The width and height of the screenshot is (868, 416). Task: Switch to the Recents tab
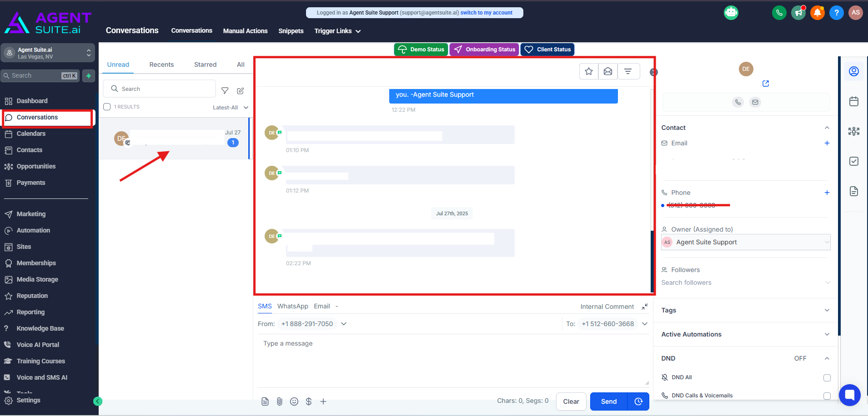point(161,64)
